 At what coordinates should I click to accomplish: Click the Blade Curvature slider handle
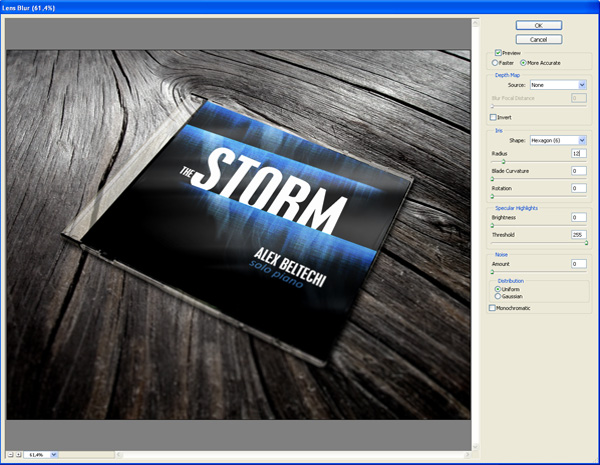tap(492, 179)
